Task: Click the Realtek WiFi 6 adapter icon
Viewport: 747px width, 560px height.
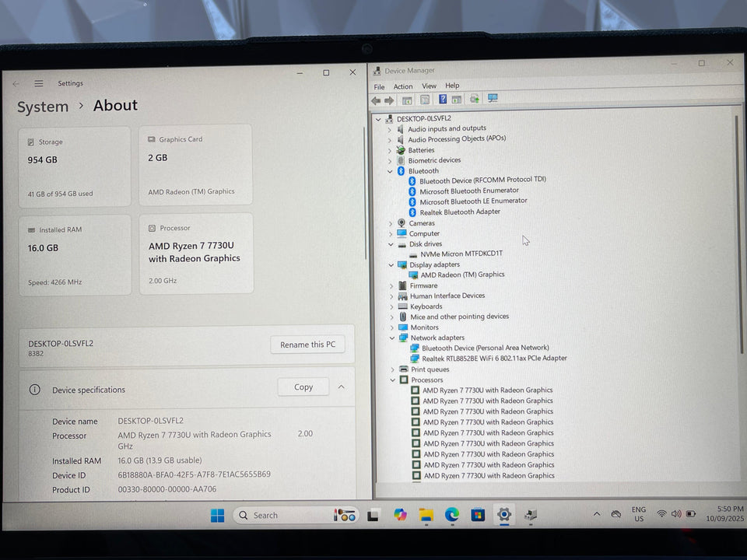Action: pos(415,359)
